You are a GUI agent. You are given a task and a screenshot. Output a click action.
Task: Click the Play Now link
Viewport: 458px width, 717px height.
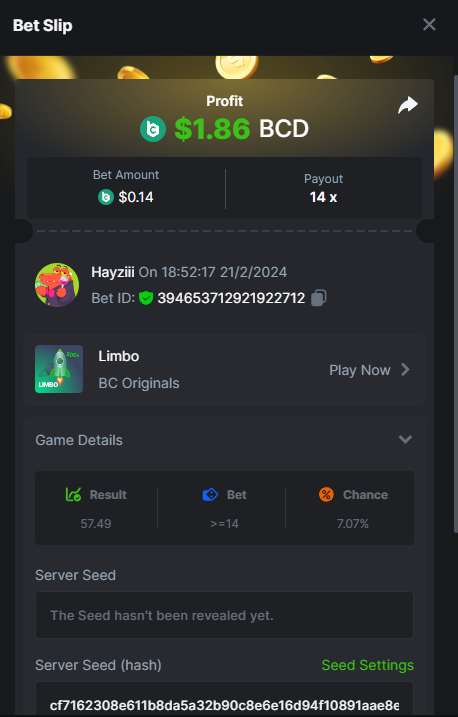point(360,370)
